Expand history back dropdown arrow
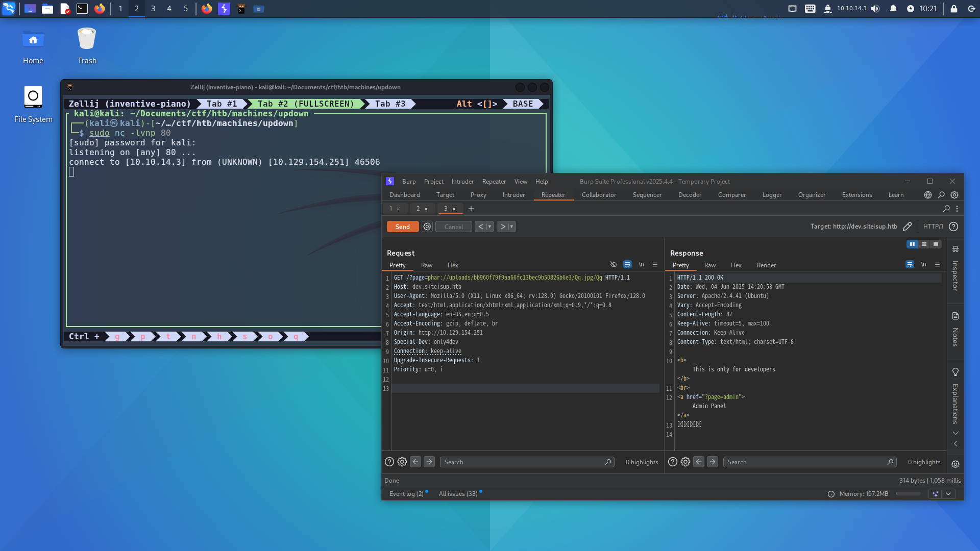This screenshot has height=551, width=980. point(489,227)
